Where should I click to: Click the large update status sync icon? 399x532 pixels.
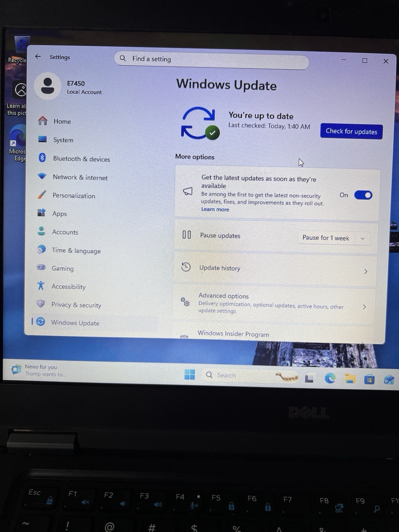click(200, 123)
